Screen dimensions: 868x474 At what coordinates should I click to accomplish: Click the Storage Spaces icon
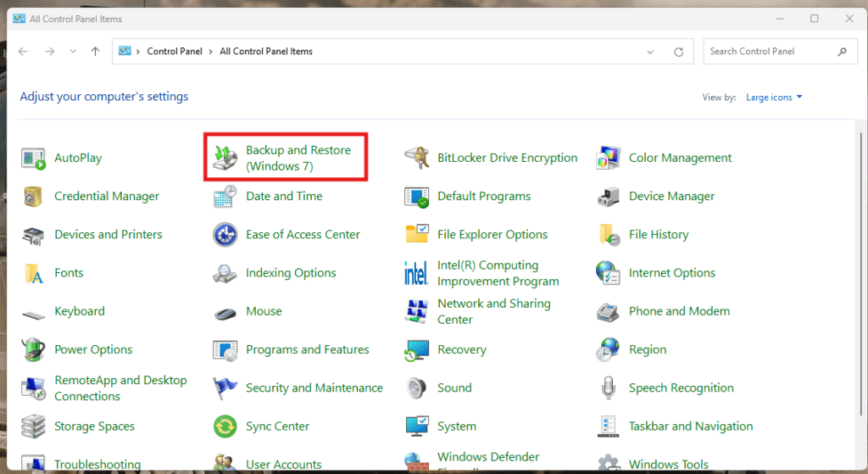point(33,427)
